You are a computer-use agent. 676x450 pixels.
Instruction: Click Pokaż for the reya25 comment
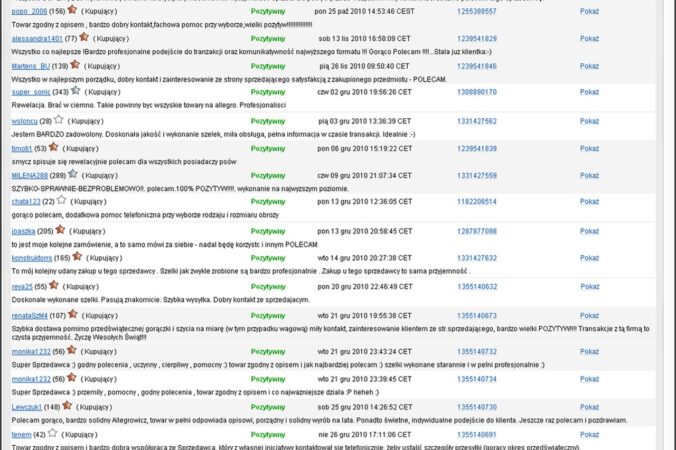pyautogui.click(x=590, y=287)
